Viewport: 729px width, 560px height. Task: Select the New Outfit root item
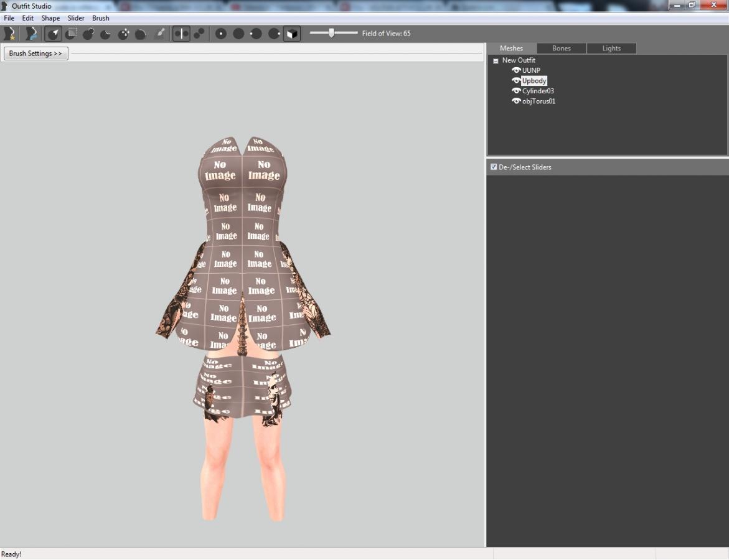[x=519, y=60]
